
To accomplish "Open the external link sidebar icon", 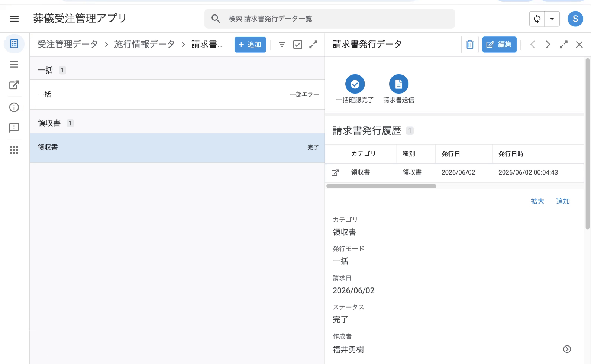I will tap(14, 85).
